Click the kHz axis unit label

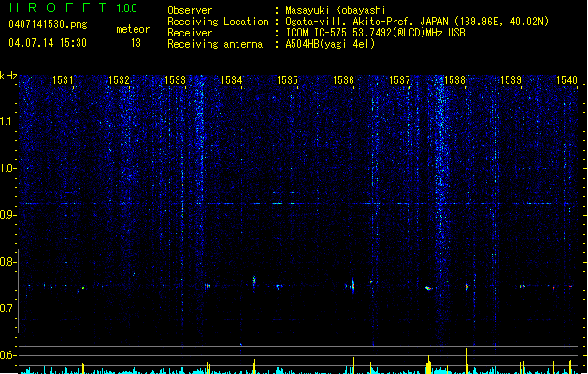pos(8,76)
